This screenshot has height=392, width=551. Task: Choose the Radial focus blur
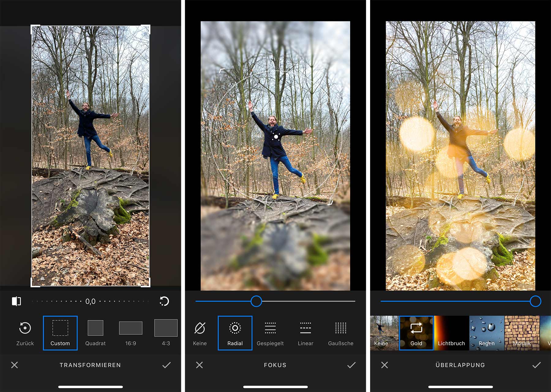tap(235, 333)
